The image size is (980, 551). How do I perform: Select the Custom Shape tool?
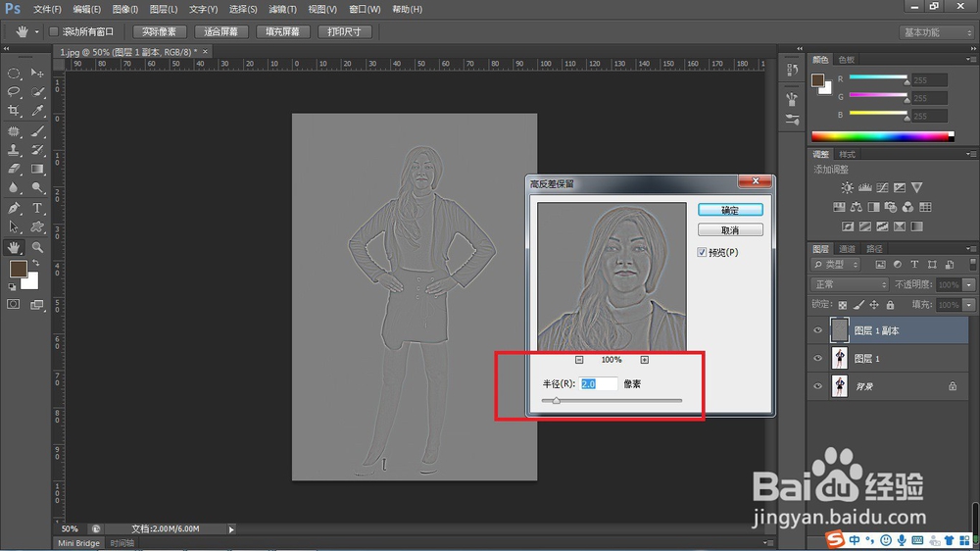click(37, 227)
